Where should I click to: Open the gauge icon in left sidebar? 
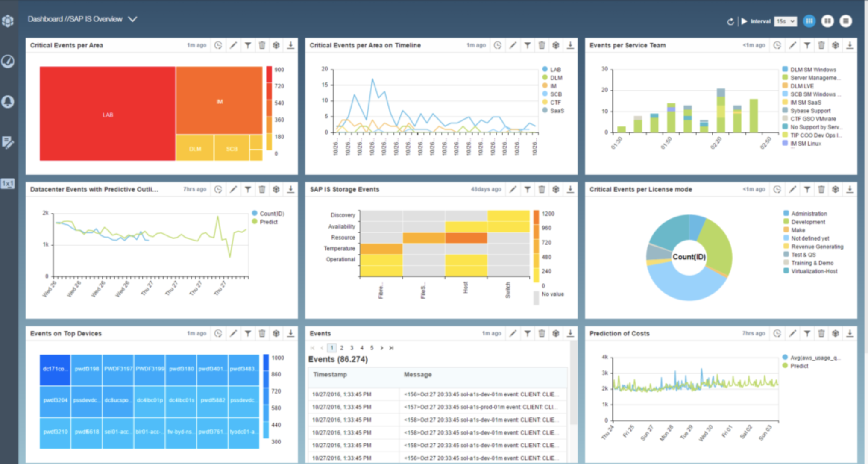point(8,61)
